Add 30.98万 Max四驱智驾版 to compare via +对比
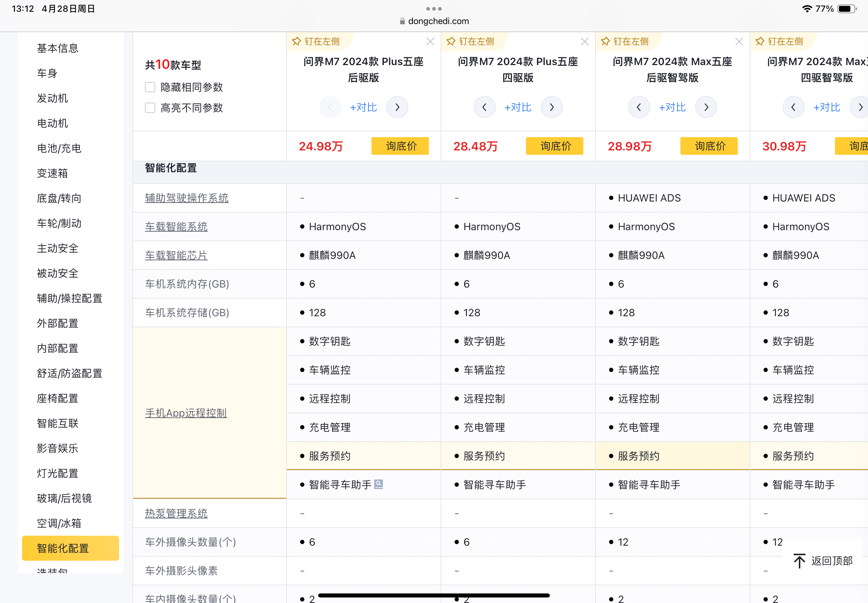 [x=827, y=107]
